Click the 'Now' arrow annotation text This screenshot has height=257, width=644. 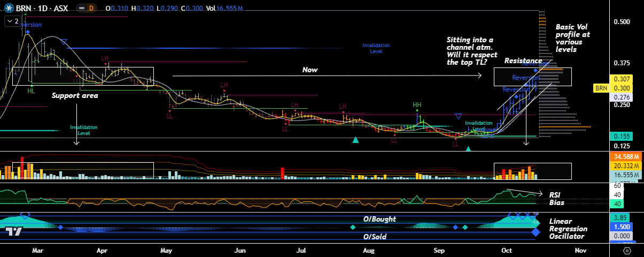tap(310, 70)
